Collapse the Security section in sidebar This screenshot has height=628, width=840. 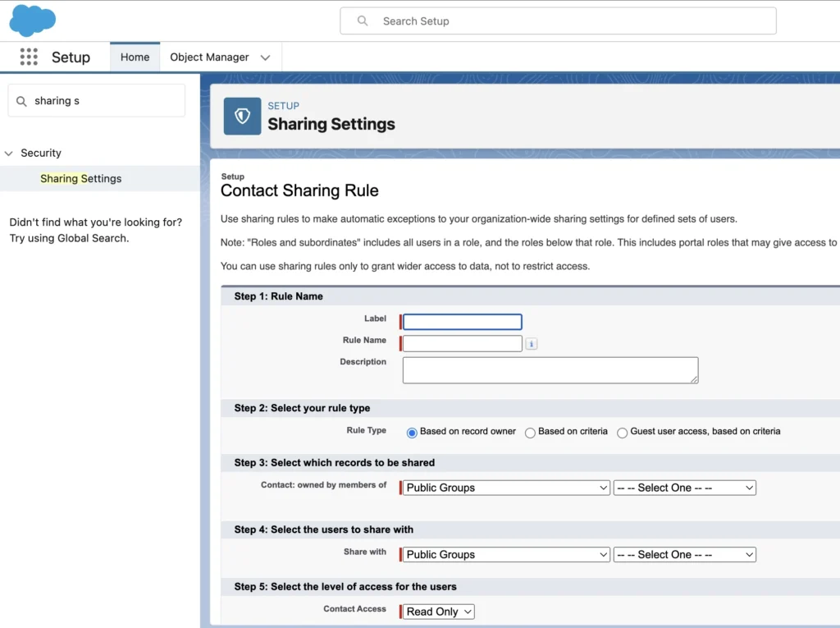tap(9, 153)
